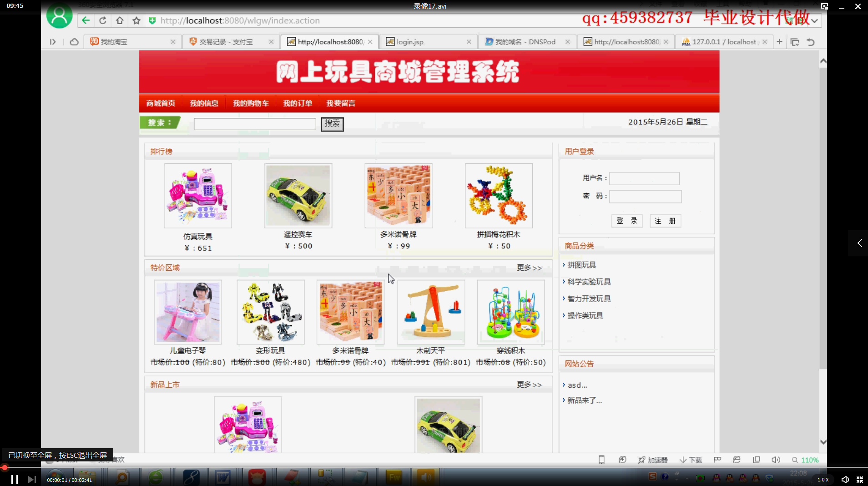Skip to next video with next button

[x=32, y=480]
